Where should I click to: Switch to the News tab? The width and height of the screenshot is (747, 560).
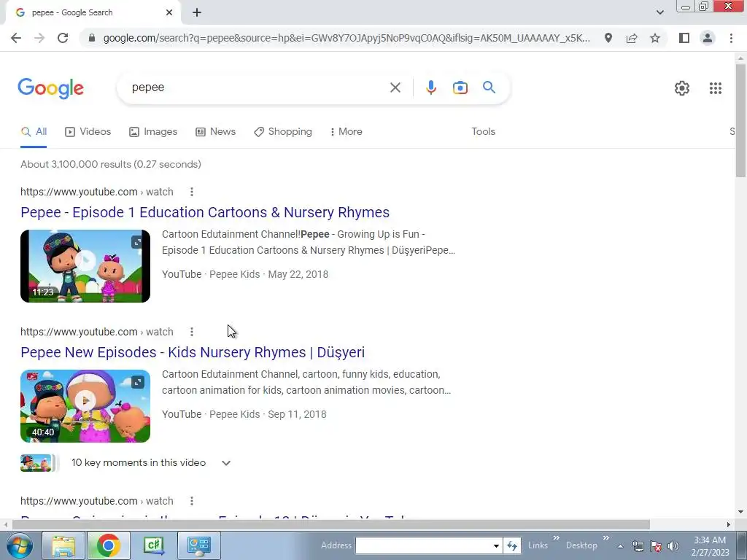[215, 132]
